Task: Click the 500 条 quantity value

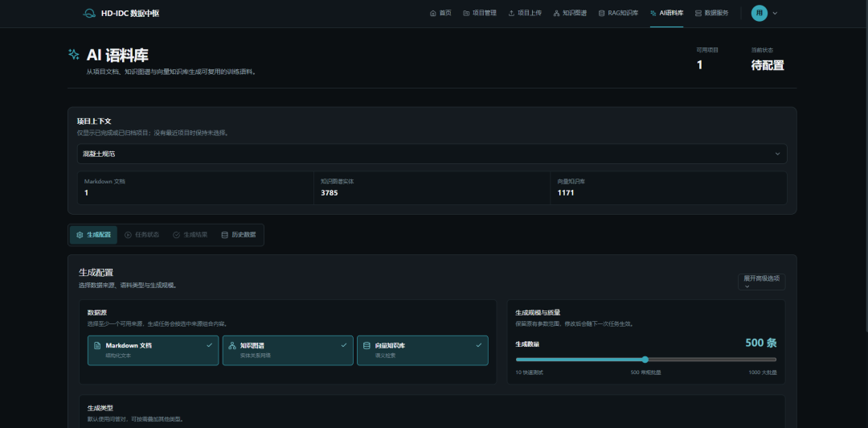Action: pyautogui.click(x=760, y=344)
